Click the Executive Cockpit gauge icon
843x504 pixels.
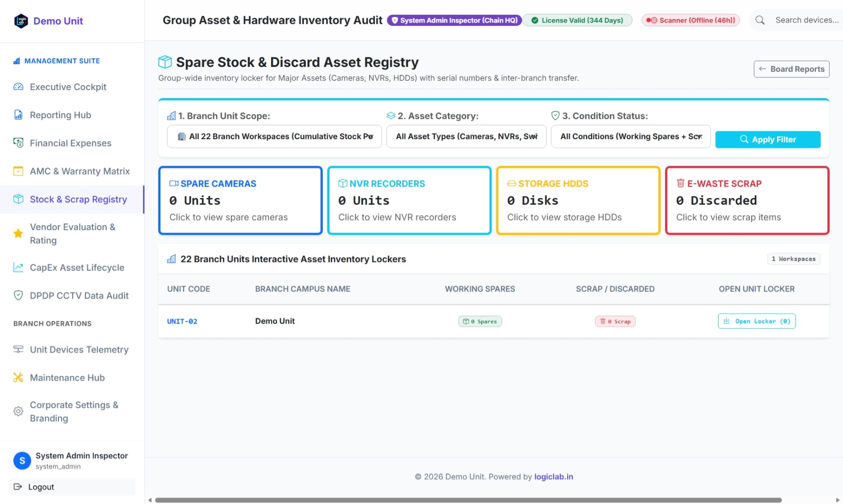coord(18,87)
